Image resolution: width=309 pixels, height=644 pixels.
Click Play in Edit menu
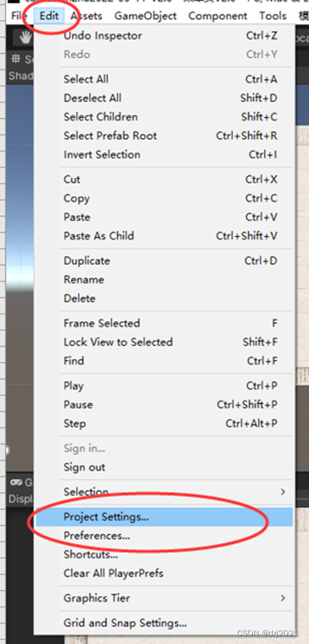click(x=164, y=385)
